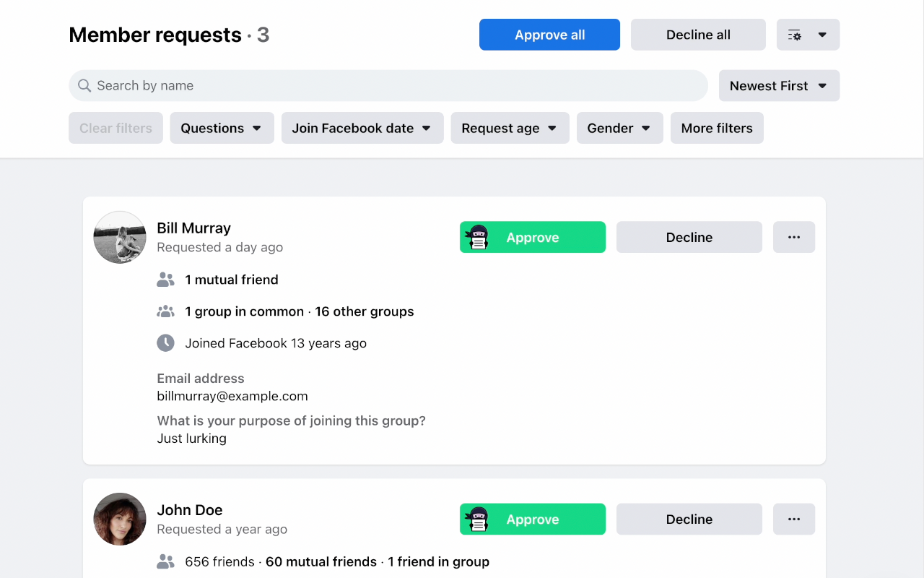Expand the Questions filter dropdown
Viewport: 924px width, 578px height.
coord(222,128)
